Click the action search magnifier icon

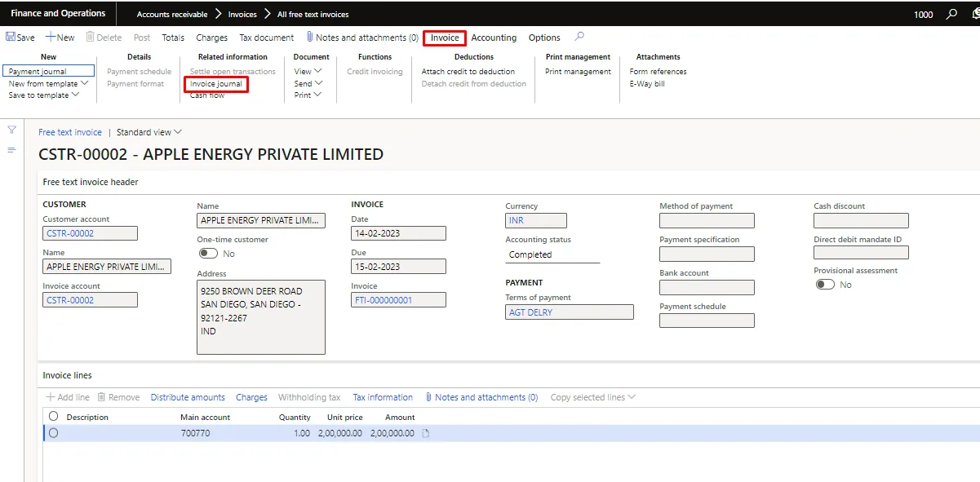point(579,37)
